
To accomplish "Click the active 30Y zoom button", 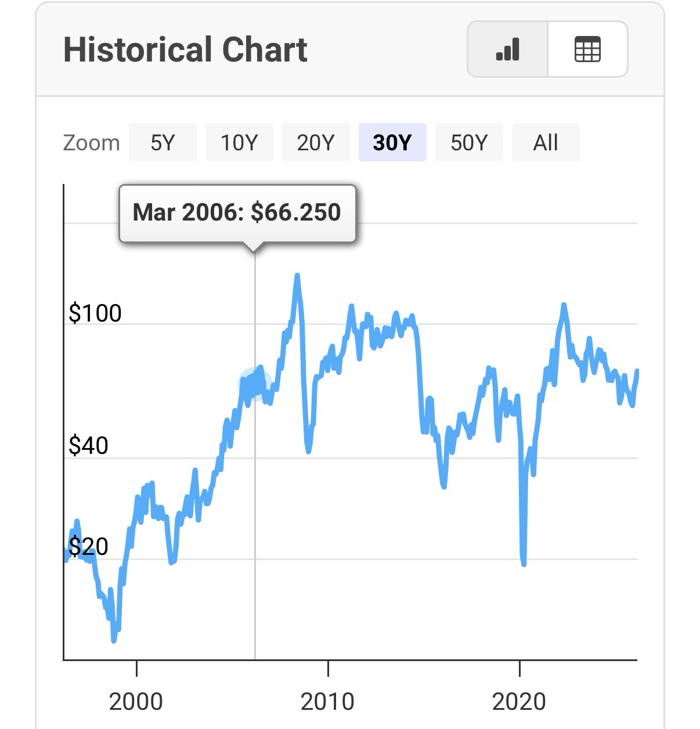I will click(x=392, y=142).
